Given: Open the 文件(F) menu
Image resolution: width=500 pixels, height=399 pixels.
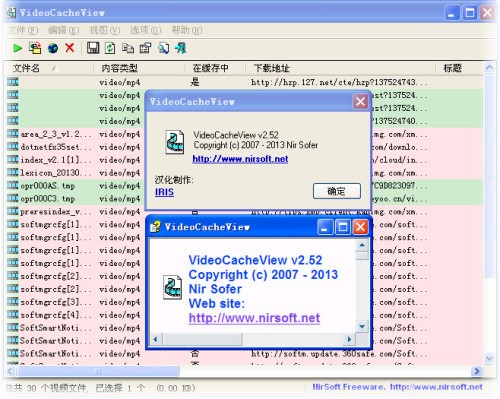Looking at the screenshot, I should (x=23, y=30).
